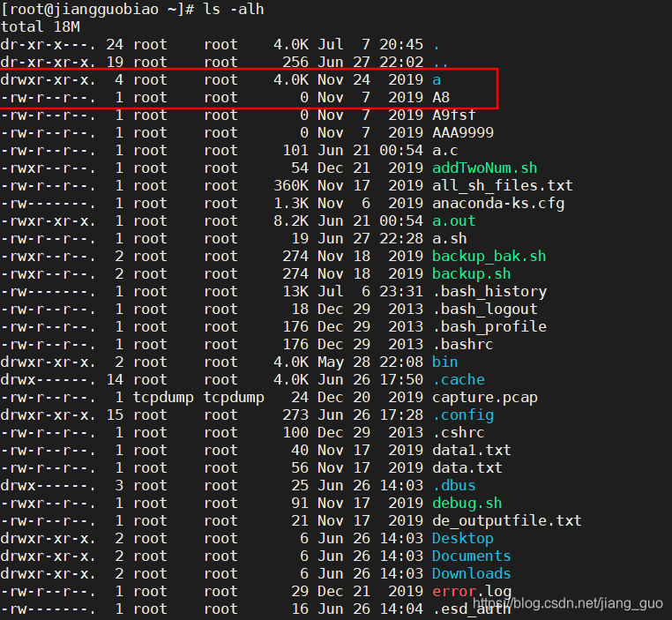Click on the 'bin' directory name
Image resolution: width=672 pixels, height=620 pixels.
coord(444,362)
